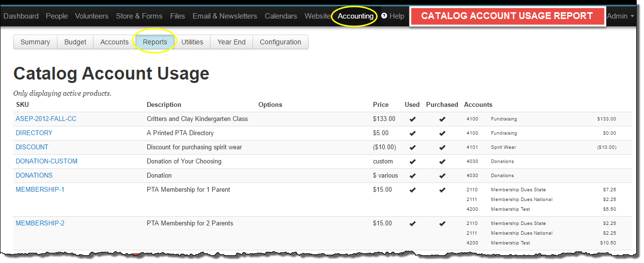This screenshot has height=263, width=644.
Task: Click Used checkmark in DISCOUNT row
Action: 412,147
